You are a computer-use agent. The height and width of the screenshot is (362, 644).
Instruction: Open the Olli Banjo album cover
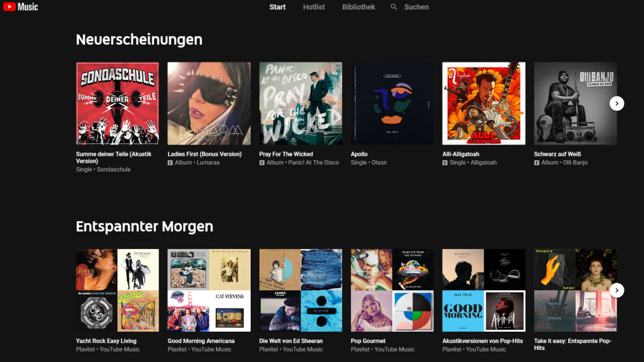pos(575,103)
